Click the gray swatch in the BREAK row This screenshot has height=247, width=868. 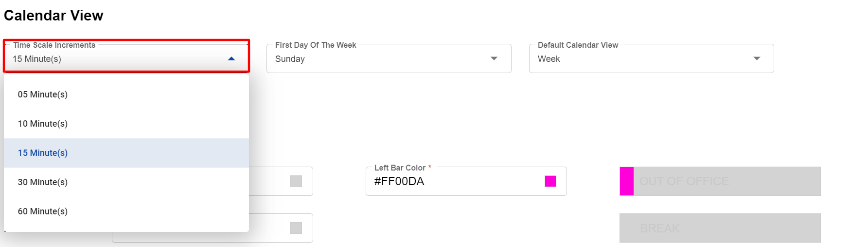click(x=296, y=228)
